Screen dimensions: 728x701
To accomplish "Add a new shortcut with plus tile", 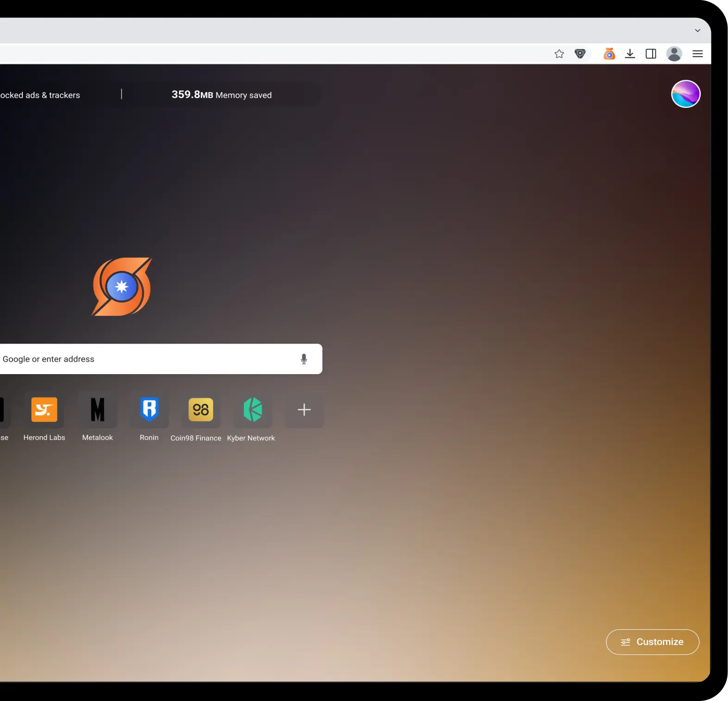I will (x=304, y=410).
